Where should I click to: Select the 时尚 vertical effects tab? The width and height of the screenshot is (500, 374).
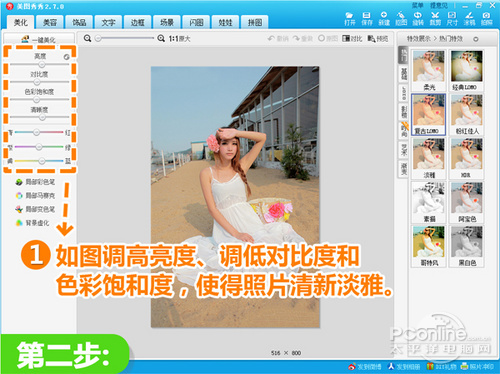pos(403,131)
